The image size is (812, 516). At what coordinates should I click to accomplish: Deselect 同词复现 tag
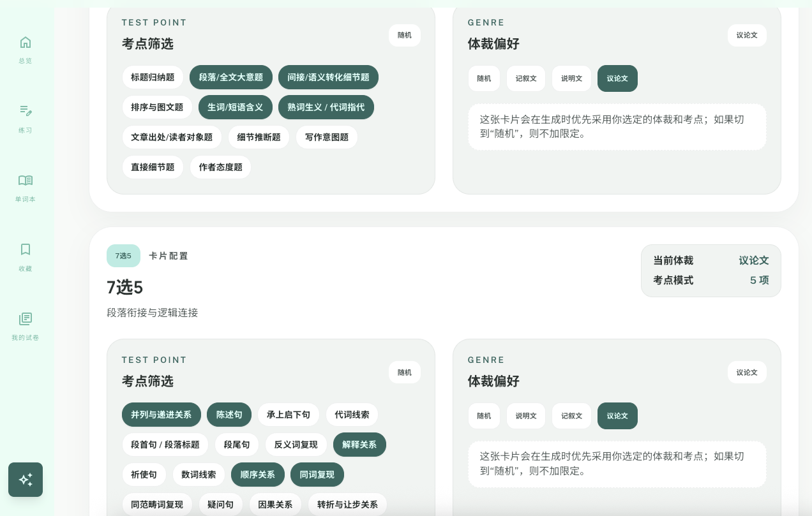click(x=317, y=475)
